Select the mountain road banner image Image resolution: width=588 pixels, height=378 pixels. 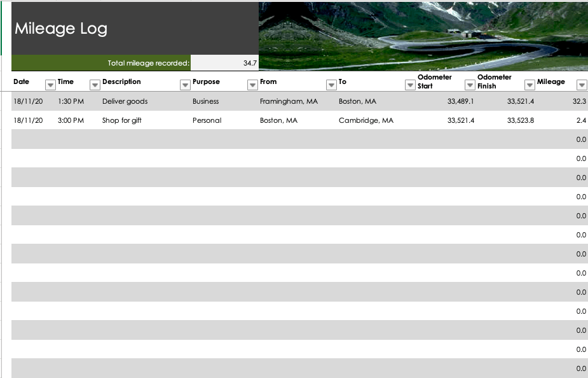click(423, 36)
